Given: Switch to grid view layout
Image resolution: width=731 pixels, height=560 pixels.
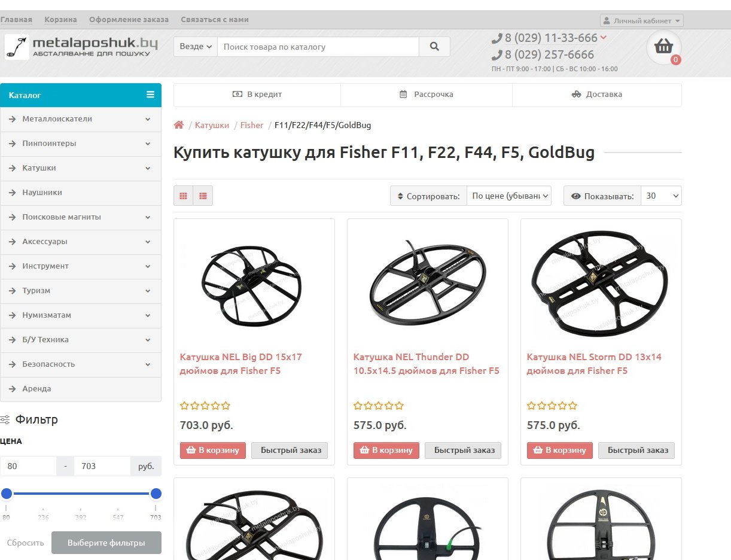Looking at the screenshot, I should (x=184, y=196).
